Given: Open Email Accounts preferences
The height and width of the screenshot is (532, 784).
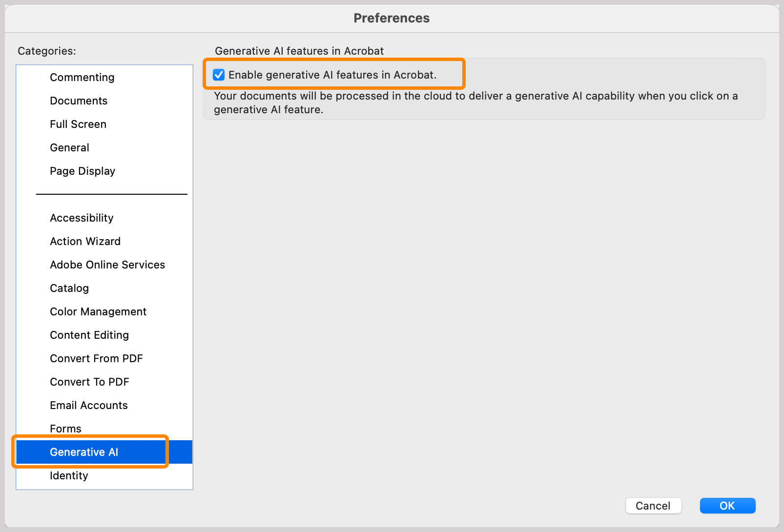Looking at the screenshot, I should pos(89,405).
